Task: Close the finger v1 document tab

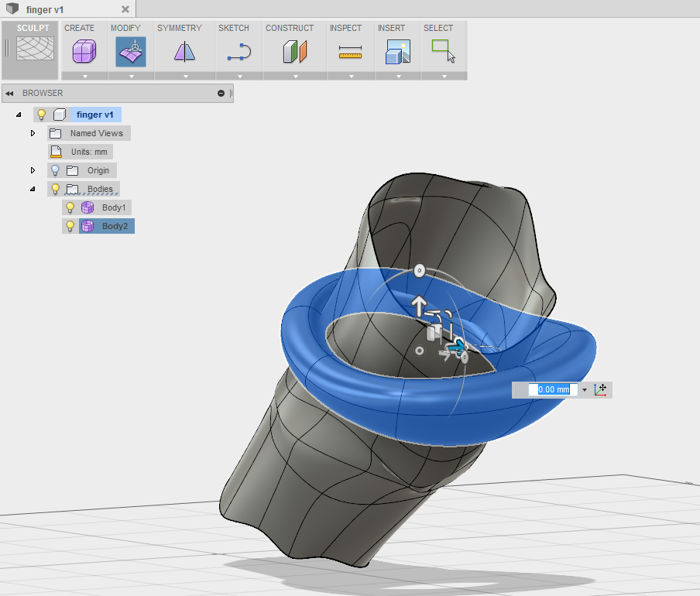Action: [125, 9]
